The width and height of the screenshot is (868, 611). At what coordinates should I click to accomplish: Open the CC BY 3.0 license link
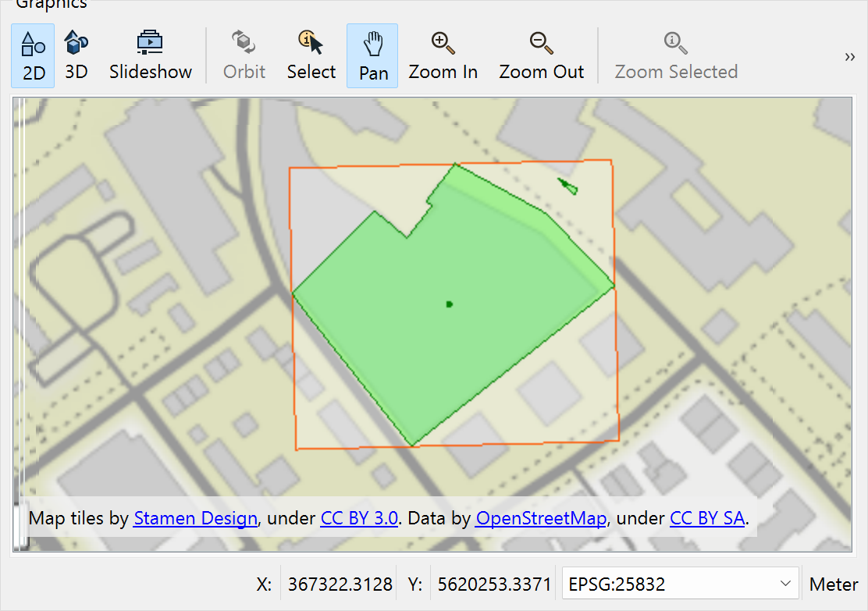[x=359, y=518]
